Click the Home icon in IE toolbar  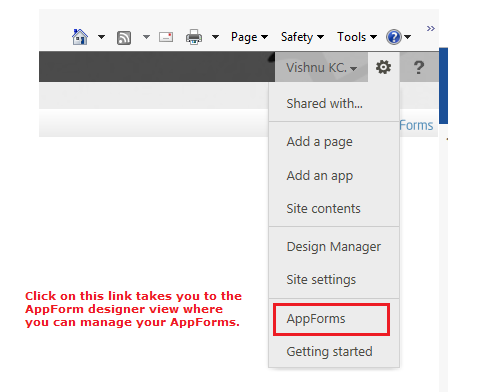click(80, 37)
